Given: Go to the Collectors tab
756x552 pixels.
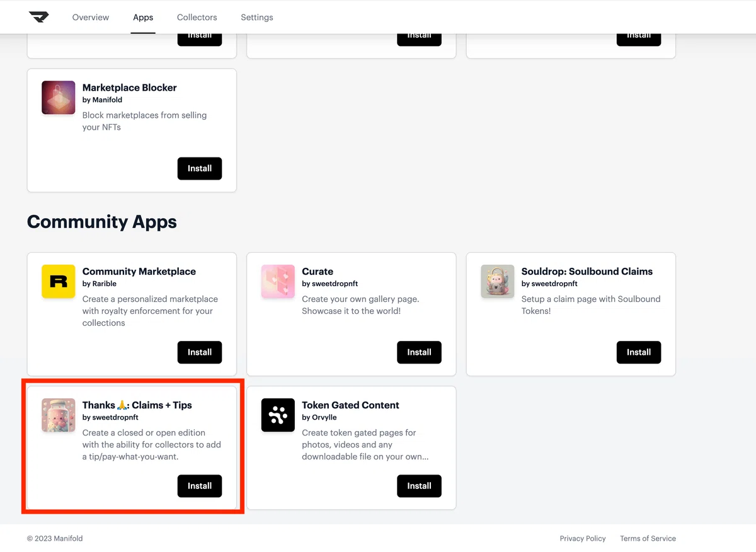Looking at the screenshot, I should click(197, 17).
